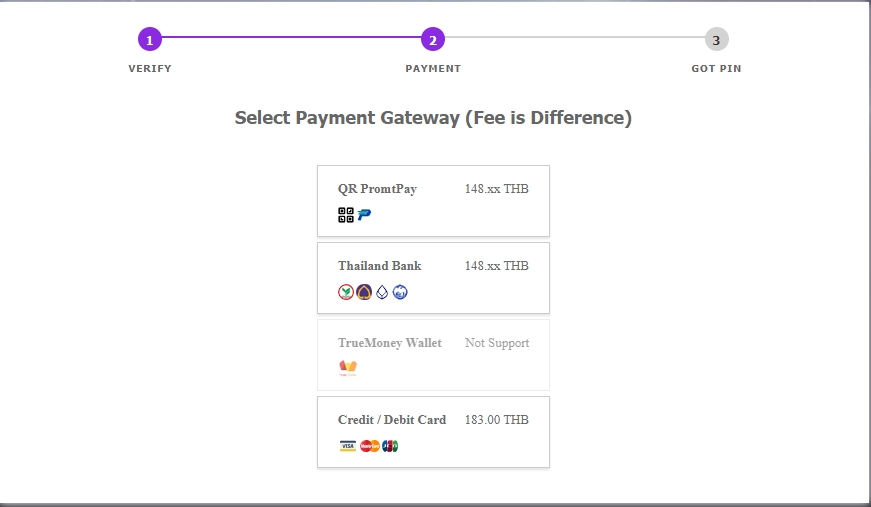Click the 183.00 THB price text
Screen dimensions: 871x507
[x=497, y=420]
